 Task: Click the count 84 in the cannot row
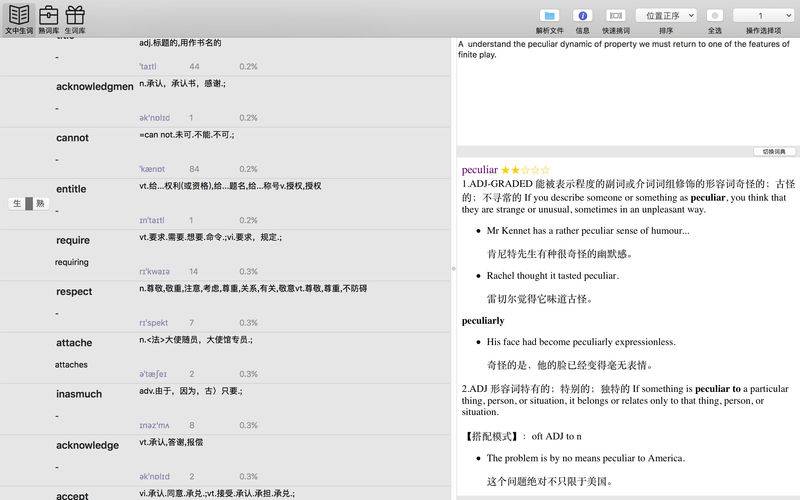click(x=194, y=169)
